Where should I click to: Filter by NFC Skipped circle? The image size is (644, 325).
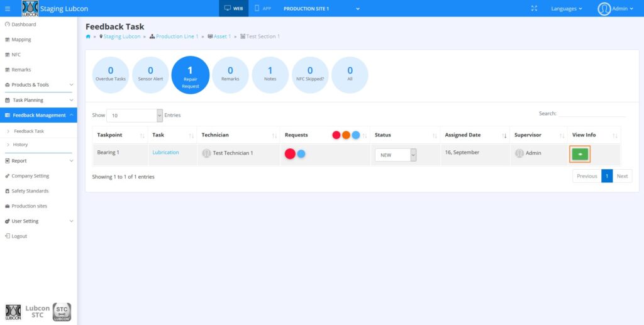coord(310,75)
